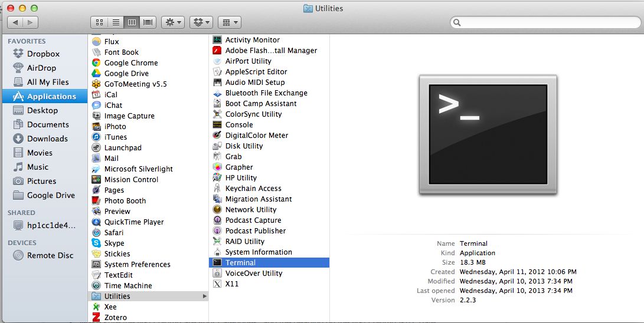Click the Forward navigation button
The image size is (644, 323).
(x=30, y=22)
